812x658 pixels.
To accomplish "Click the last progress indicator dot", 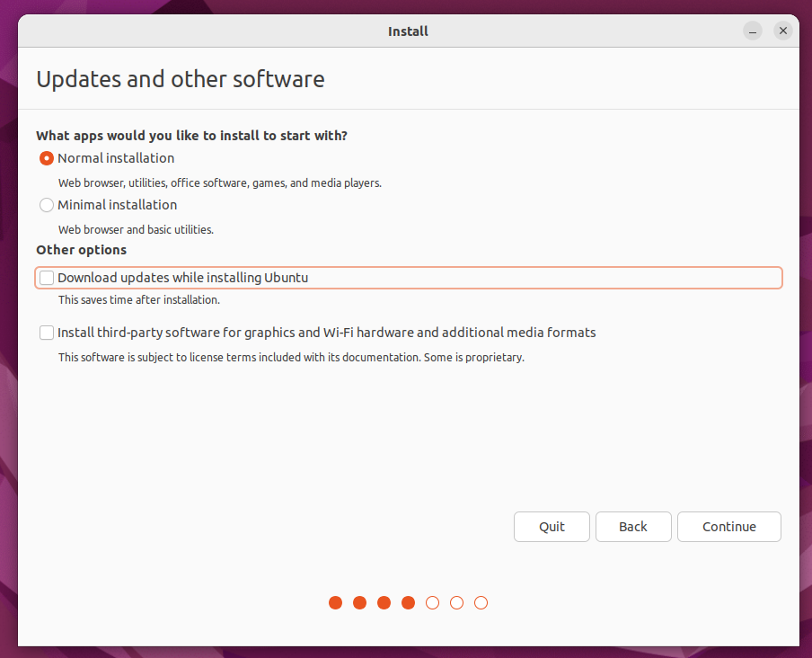I will point(481,603).
